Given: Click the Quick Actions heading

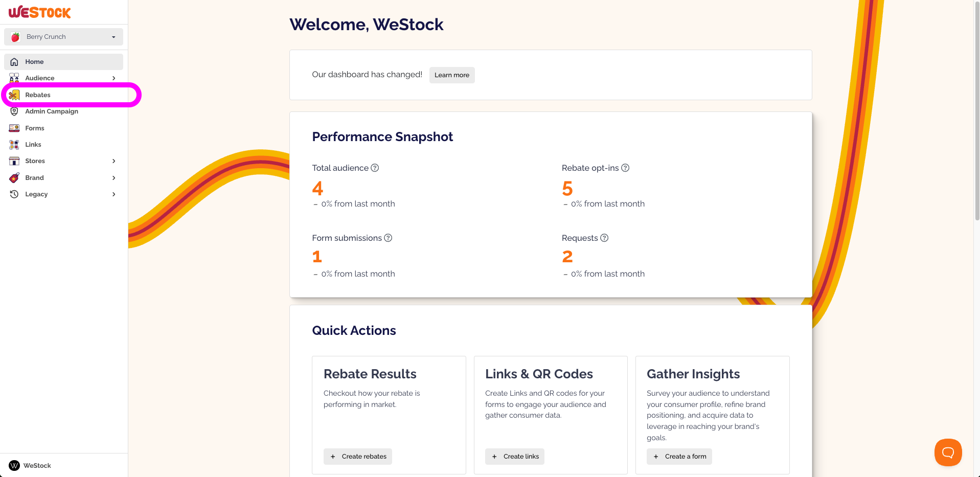Looking at the screenshot, I should pos(354,331).
